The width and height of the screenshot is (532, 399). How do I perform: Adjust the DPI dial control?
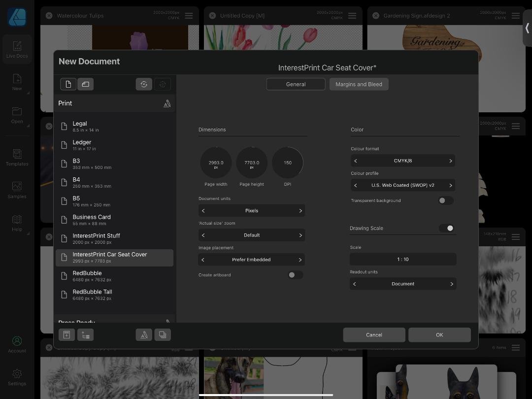[288, 163]
